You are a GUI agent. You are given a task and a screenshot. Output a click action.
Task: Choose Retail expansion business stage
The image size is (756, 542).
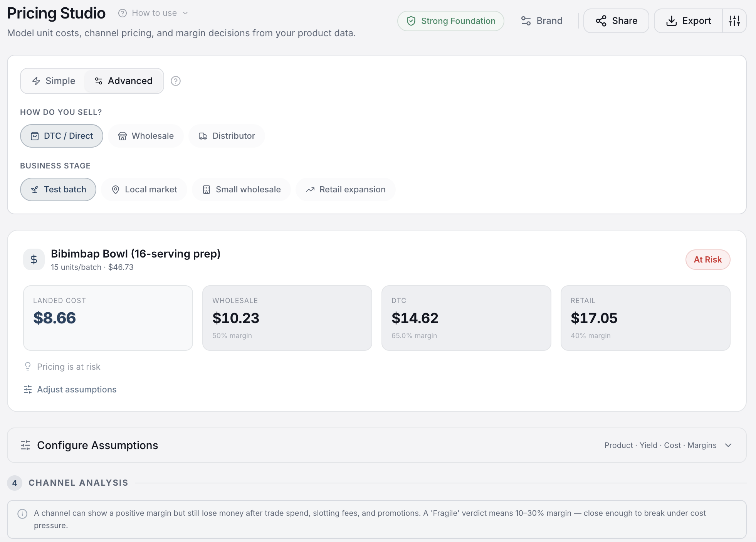pyautogui.click(x=346, y=189)
